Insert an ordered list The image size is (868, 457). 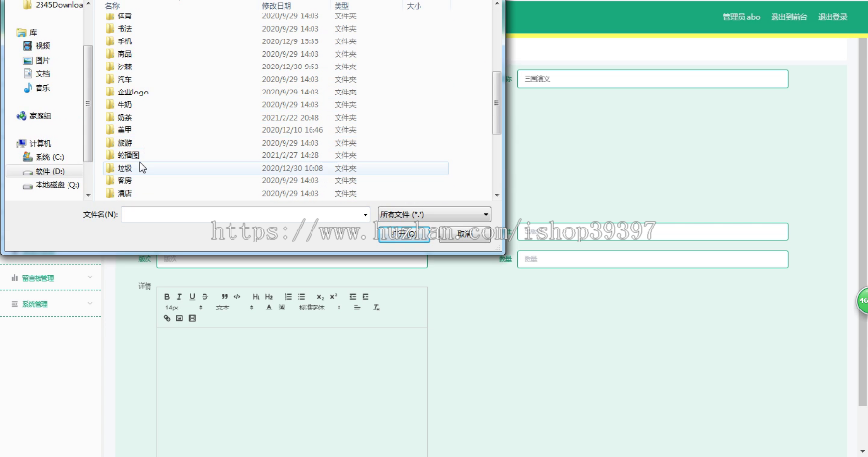pos(288,297)
